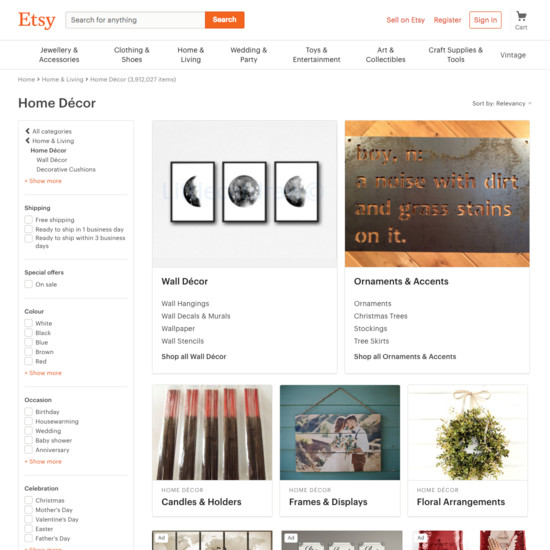
Task: Tick the On sale checkbox
Action: click(x=28, y=284)
